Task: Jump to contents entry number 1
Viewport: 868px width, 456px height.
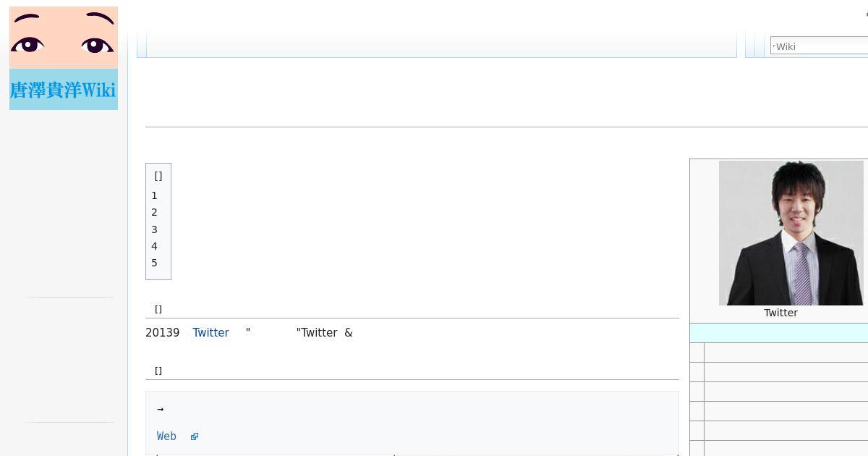Action: coord(154,195)
